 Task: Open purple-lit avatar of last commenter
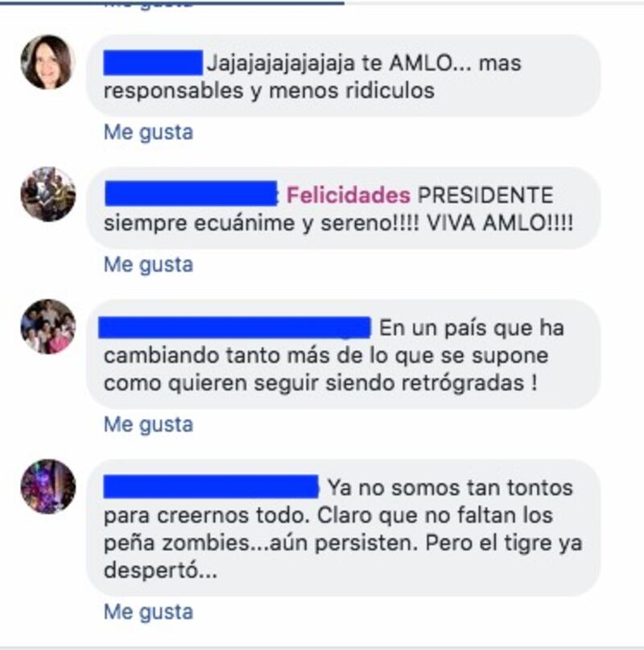click(x=48, y=486)
